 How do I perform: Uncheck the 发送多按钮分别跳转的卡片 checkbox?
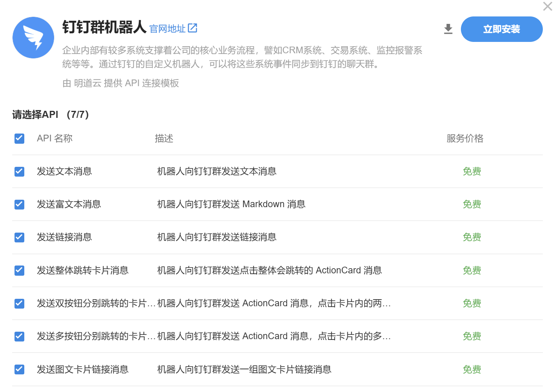pos(19,336)
